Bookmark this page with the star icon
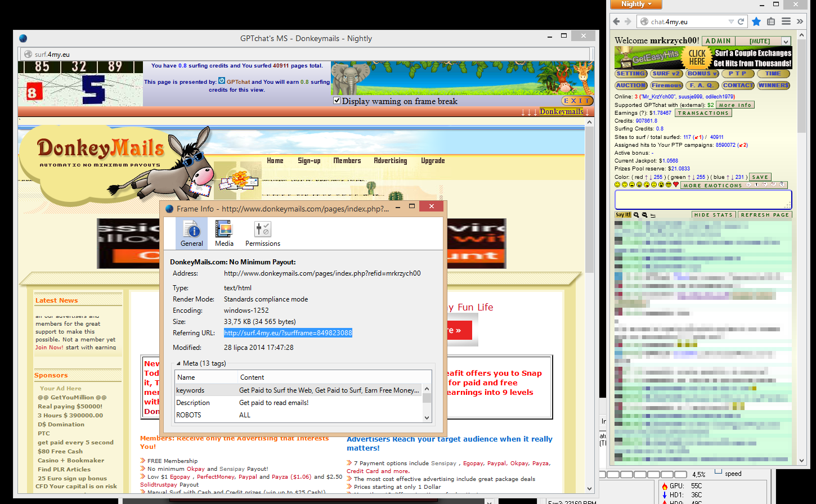This screenshot has height=504, width=816. (756, 21)
